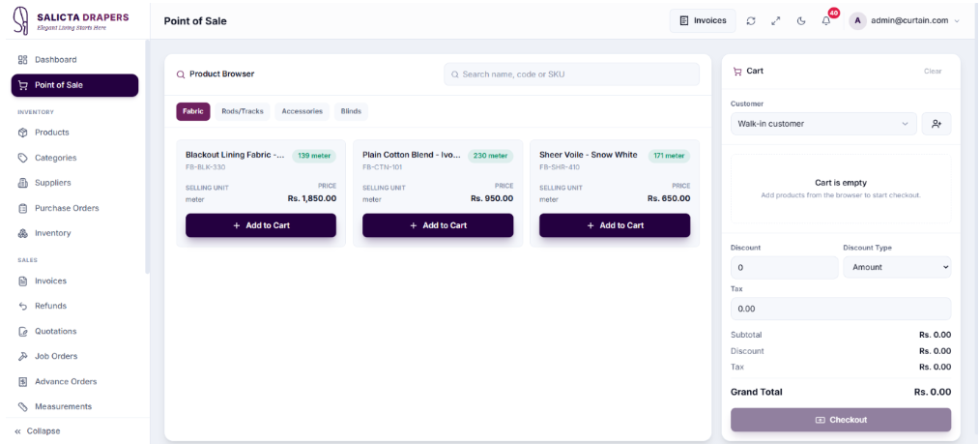Click the 139 meter stock badge
Screen dimensions: 980x444
coord(314,156)
